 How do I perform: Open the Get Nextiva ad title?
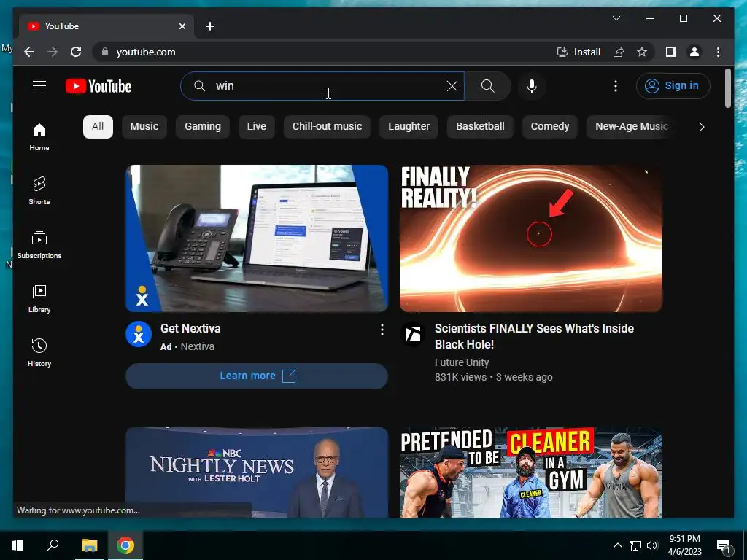click(190, 328)
